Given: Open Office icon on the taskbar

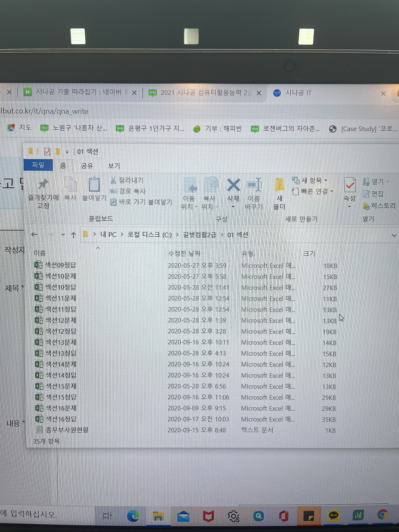Looking at the screenshot, I should click(x=284, y=516).
